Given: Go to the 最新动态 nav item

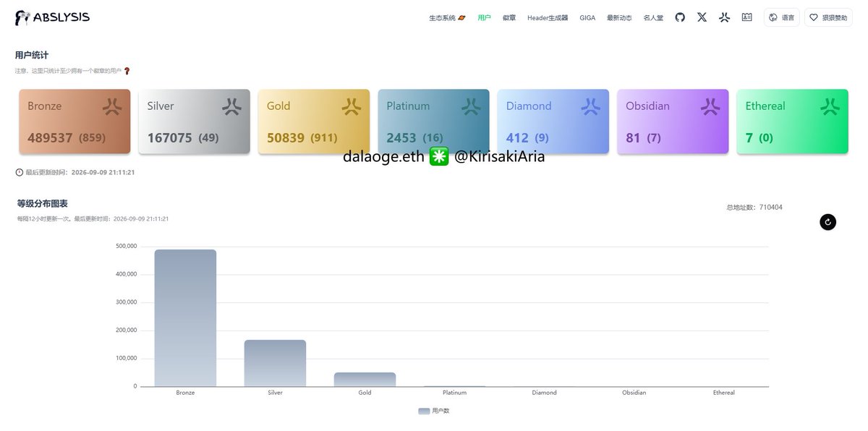Looking at the screenshot, I should (619, 17).
